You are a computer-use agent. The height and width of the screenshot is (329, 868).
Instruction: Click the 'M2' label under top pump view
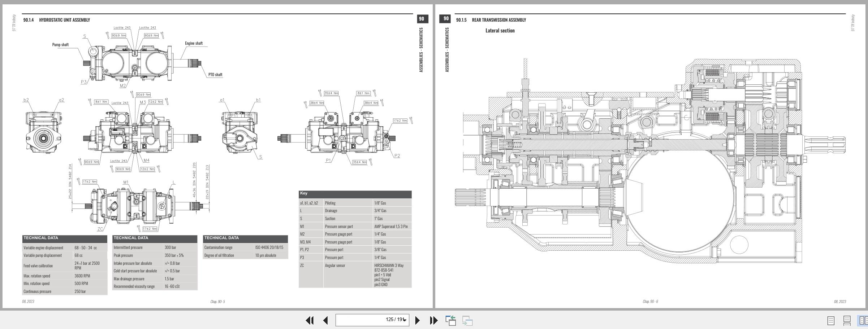click(x=123, y=86)
